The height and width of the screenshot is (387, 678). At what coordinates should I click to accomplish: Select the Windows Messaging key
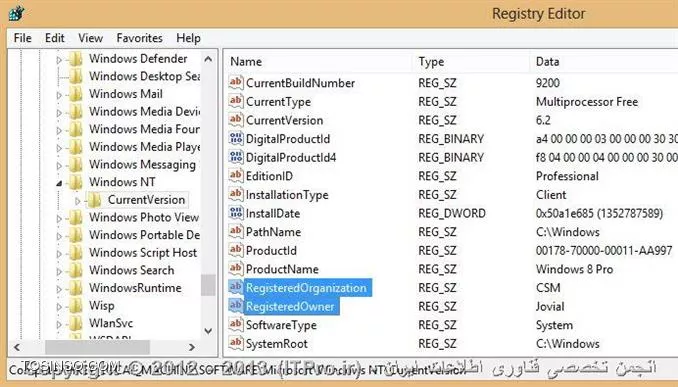[x=142, y=165]
